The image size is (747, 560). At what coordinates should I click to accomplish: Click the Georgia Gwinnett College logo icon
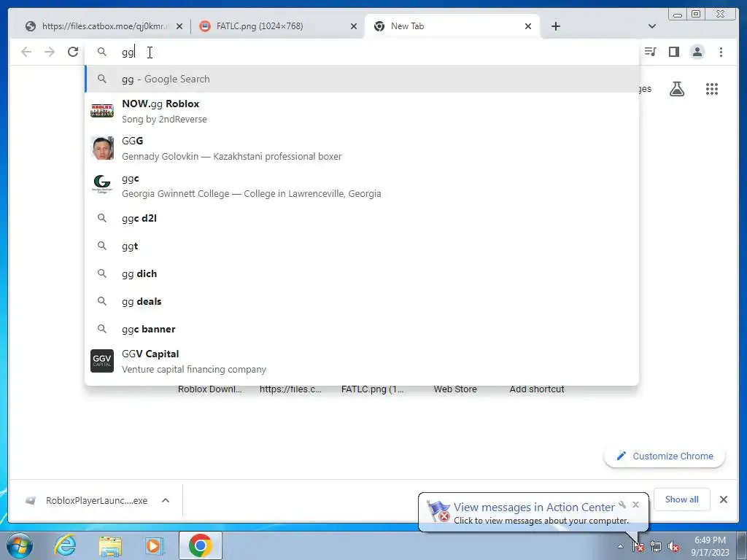click(102, 184)
